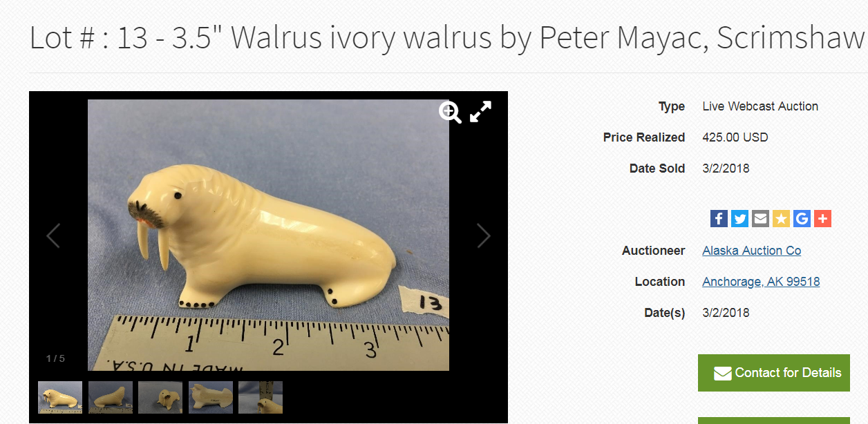
Task: Click the main walrus carving photo
Action: (268, 235)
